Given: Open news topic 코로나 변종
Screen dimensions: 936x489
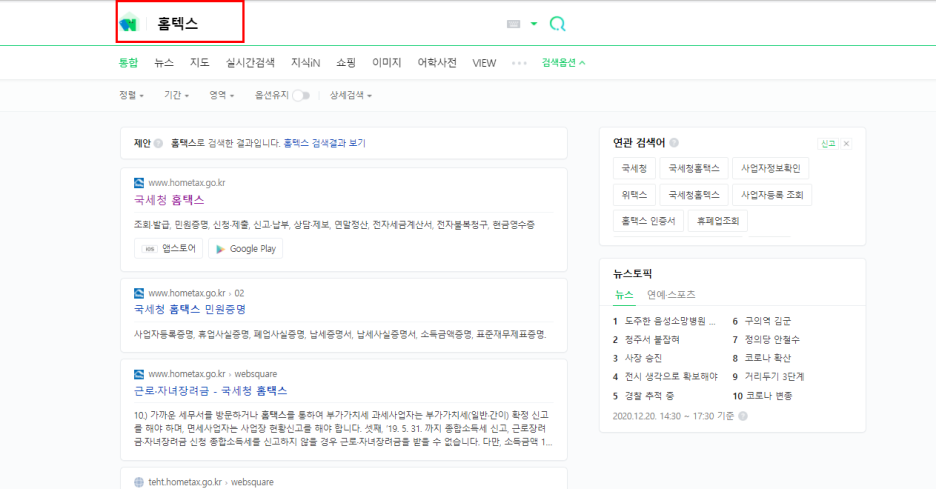Looking at the screenshot, I should coord(768,396).
